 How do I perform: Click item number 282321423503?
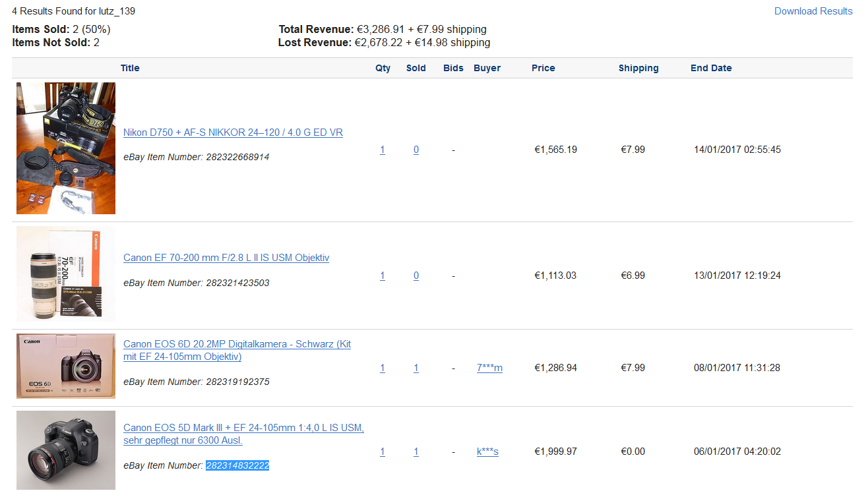(237, 283)
